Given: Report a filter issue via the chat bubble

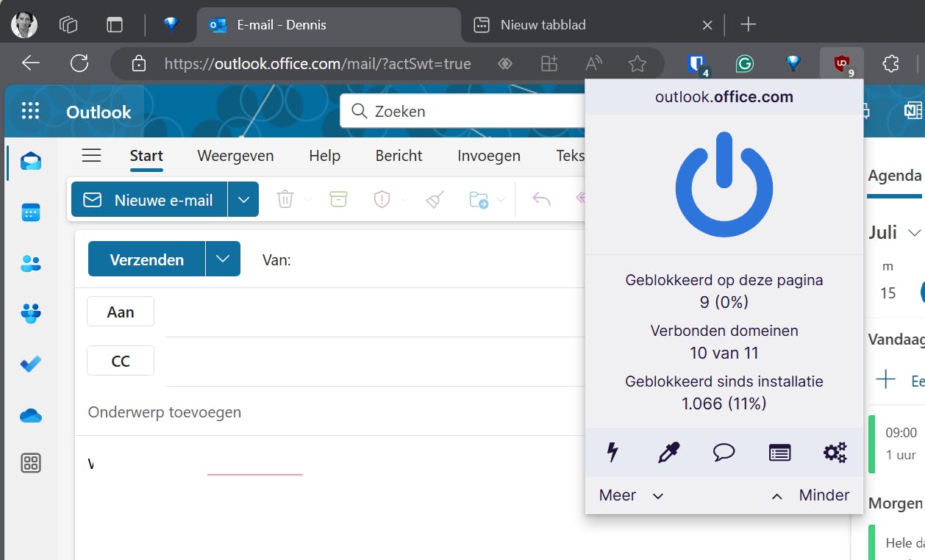Looking at the screenshot, I should (x=724, y=453).
